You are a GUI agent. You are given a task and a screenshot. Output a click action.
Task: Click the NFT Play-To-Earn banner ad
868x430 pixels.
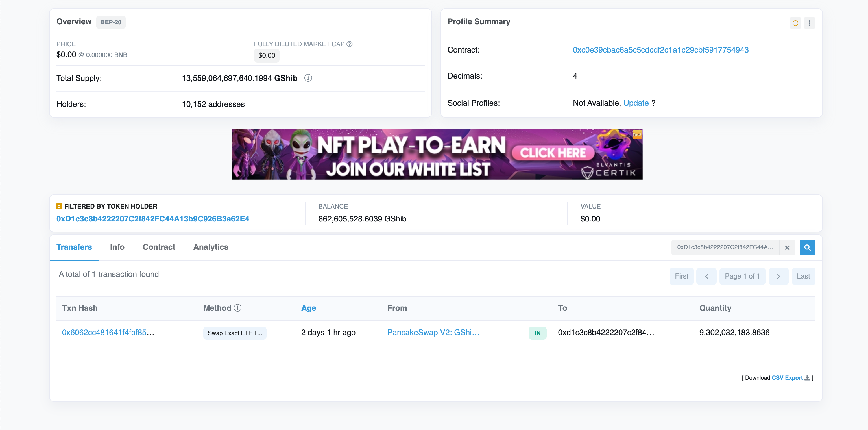[437, 154]
